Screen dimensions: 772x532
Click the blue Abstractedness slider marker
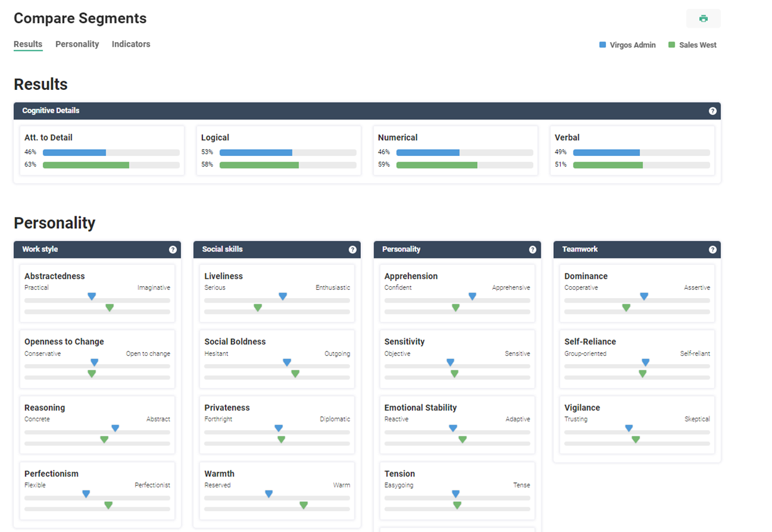(92, 296)
